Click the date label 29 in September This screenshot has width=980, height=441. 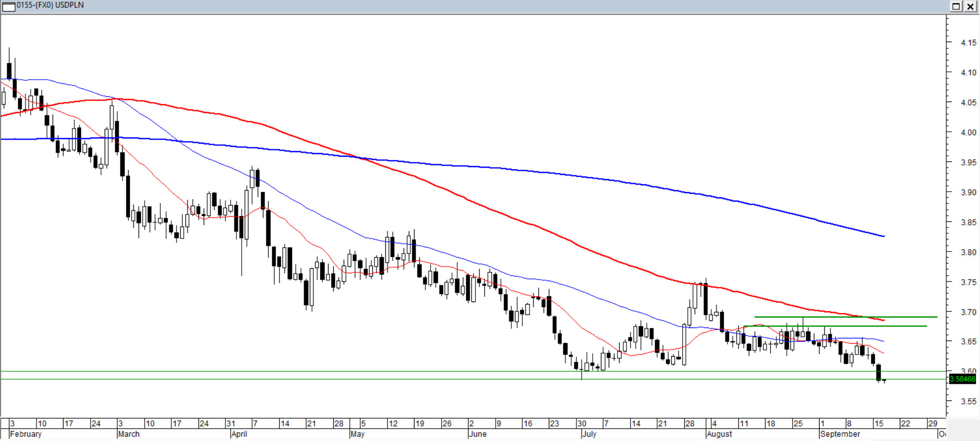(x=932, y=424)
